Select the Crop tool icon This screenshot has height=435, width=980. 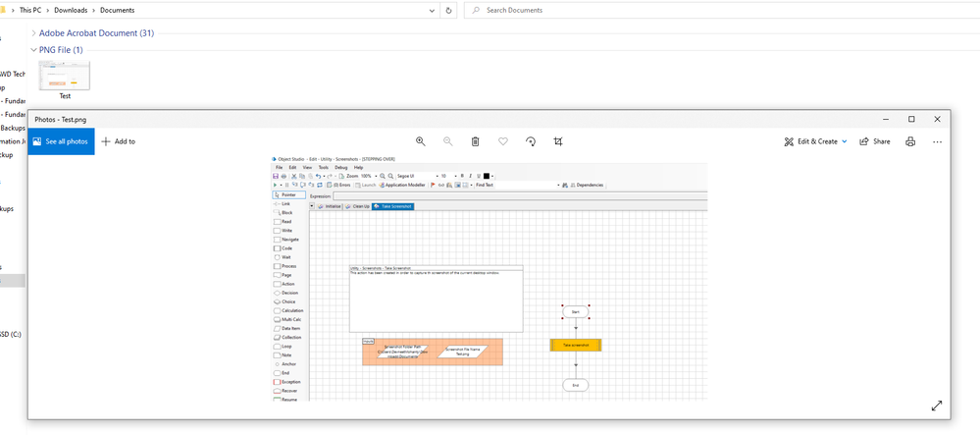tap(558, 141)
